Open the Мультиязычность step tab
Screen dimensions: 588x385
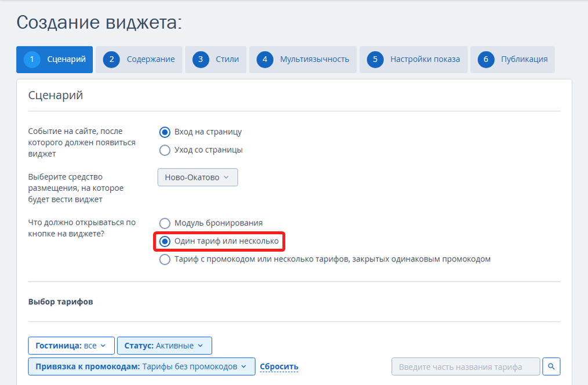point(303,59)
